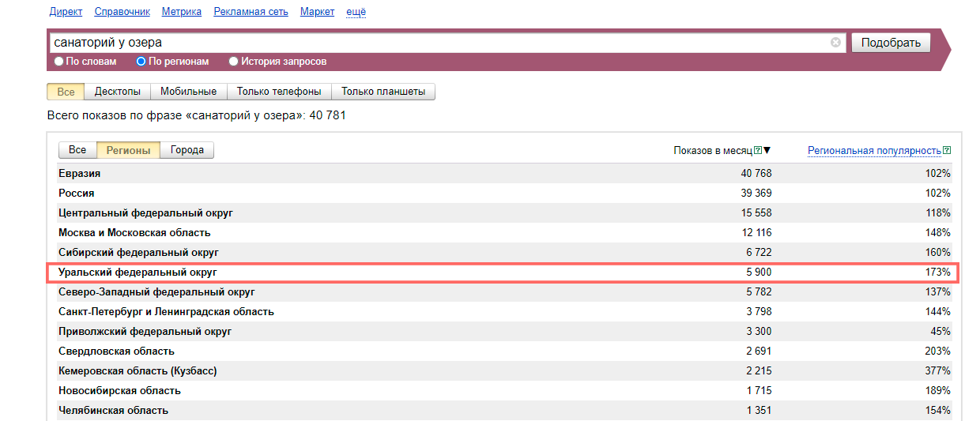980x421 pixels.
Task: Click Приволжский федеральный округ row
Action: [503, 331]
